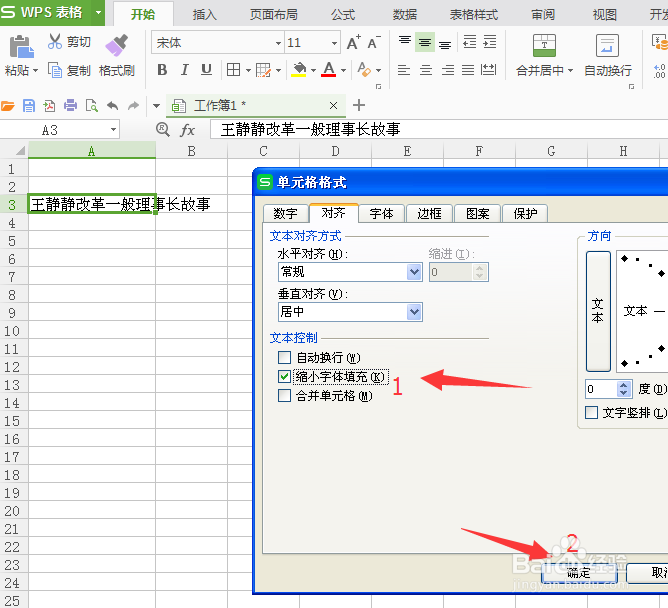Increase font size with A+ icon
Screen dimensions: 668x608
click(x=354, y=42)
